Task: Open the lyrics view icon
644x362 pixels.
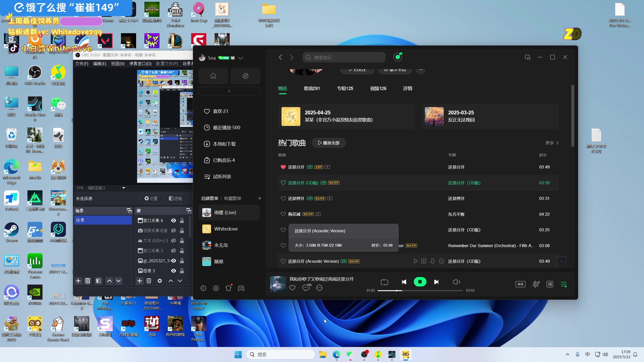Action: tap(550, 284)
